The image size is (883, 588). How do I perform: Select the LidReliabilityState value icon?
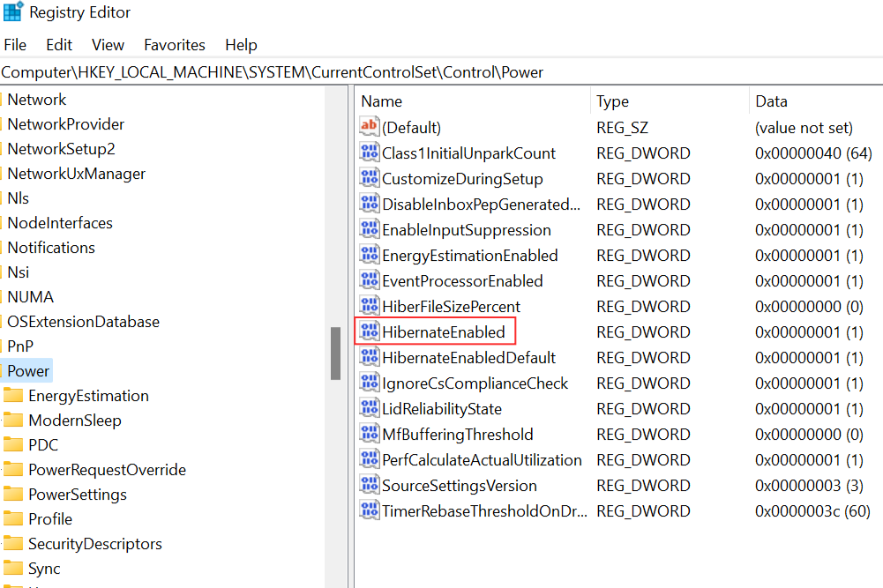point(369,409)
